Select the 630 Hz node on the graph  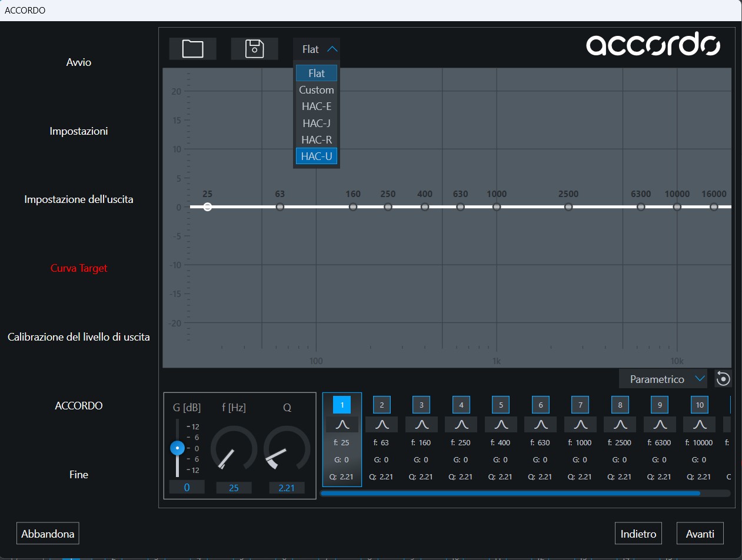coord(461,206)
